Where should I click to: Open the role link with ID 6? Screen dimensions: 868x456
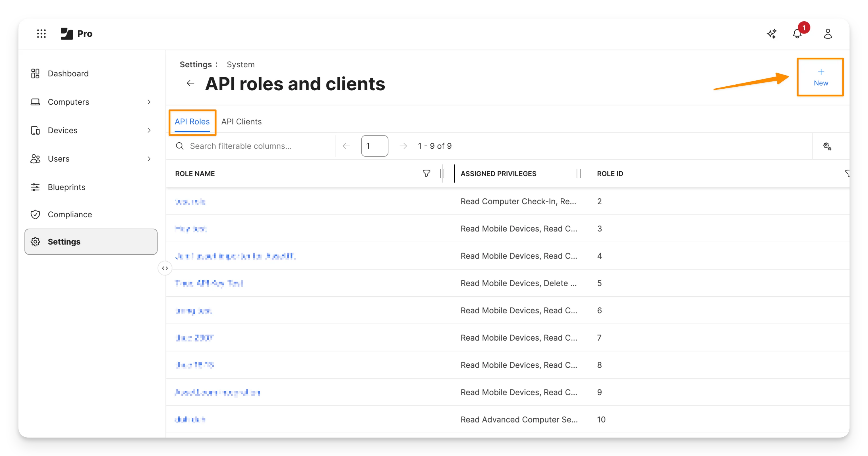click(x=194, y=311)
